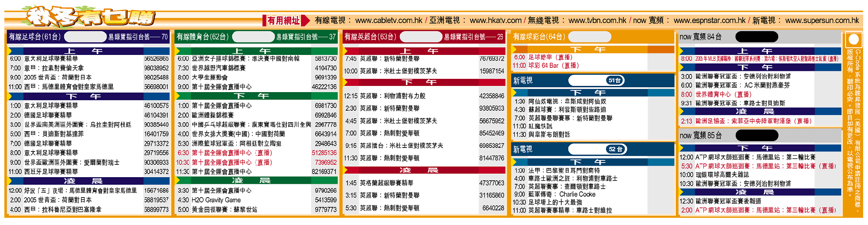Click code 7396952 in sports channel
This screenshot has width=868, height=225.
point(326,162)
